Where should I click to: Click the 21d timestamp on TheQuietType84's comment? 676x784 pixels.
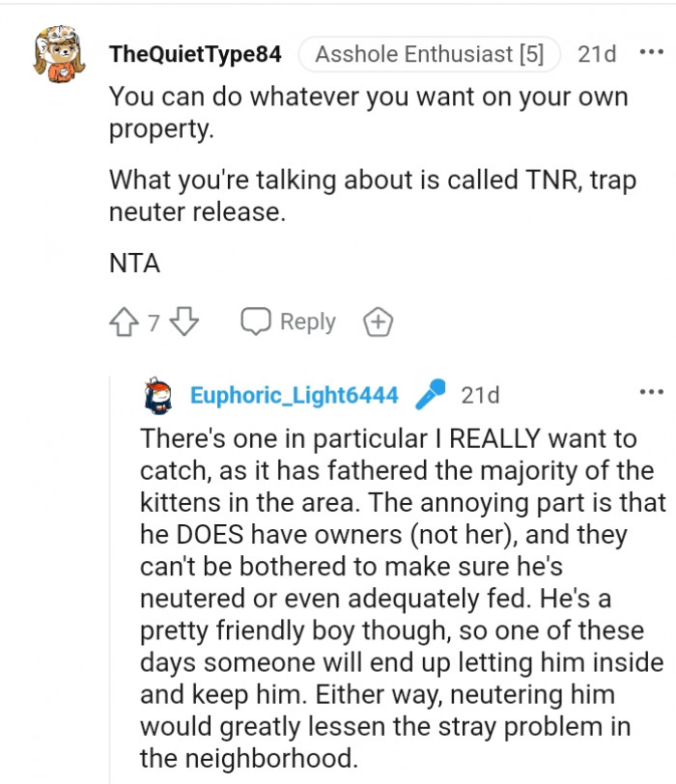point(597,54)
